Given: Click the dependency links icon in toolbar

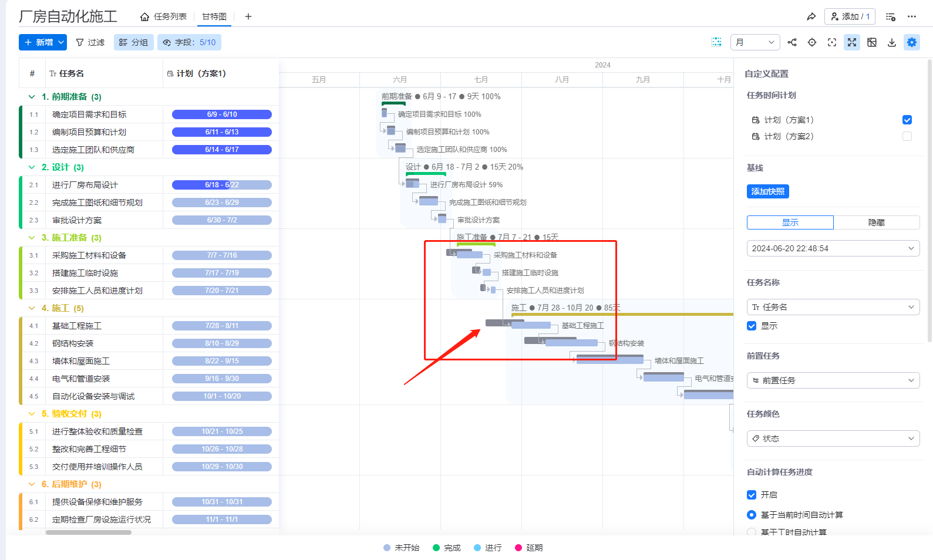Looking at the screenshot, I should tap(792, 42).
